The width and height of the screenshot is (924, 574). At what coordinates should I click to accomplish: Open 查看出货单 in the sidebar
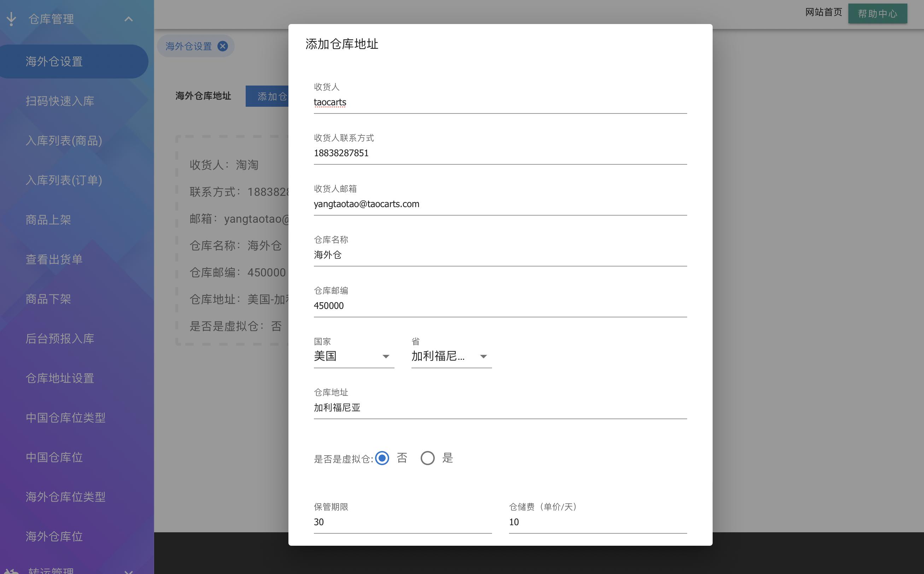[53, 259]
